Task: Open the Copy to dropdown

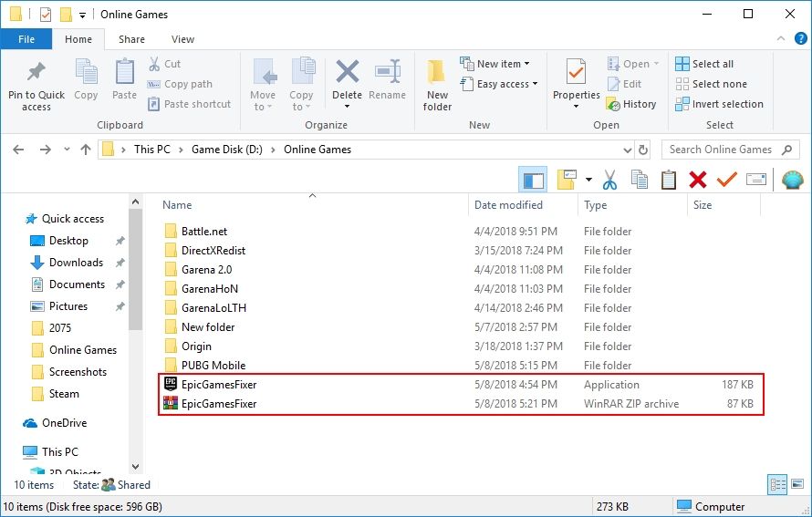Action: pos(301,85)
